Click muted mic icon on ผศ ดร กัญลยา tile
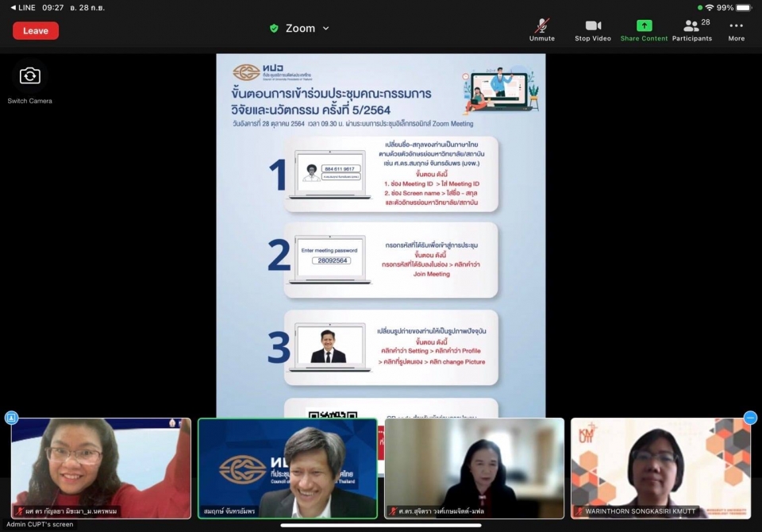The height and width of the screenshot is (532, 762). [19, 511]
